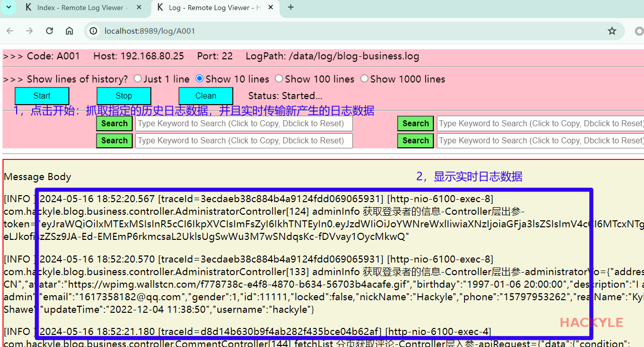
Task: Open the tab search dropdown arrow
Action: click(9, 7)
